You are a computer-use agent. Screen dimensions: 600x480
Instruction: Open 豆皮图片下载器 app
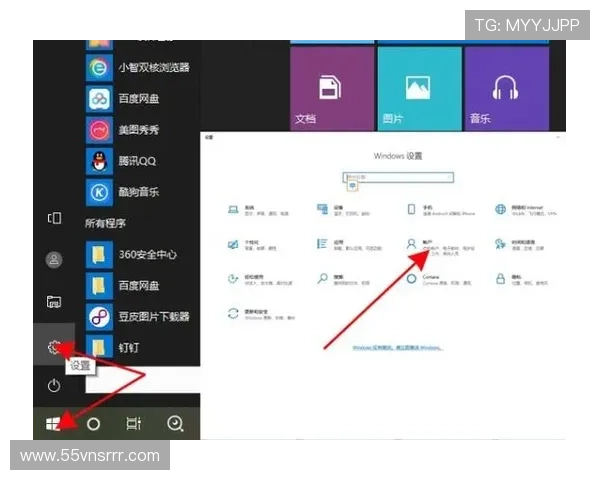pos(138,317)
